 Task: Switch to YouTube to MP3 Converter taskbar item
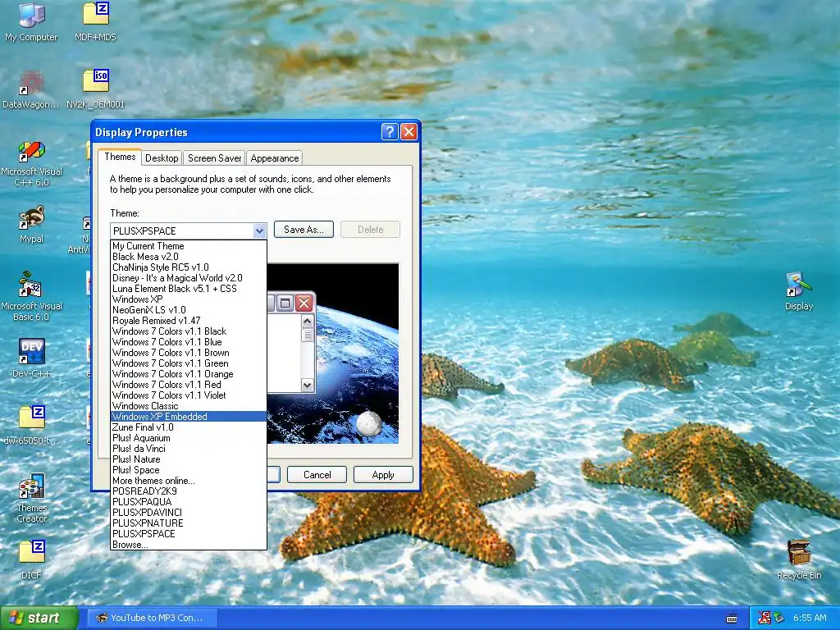pos(152,618)
